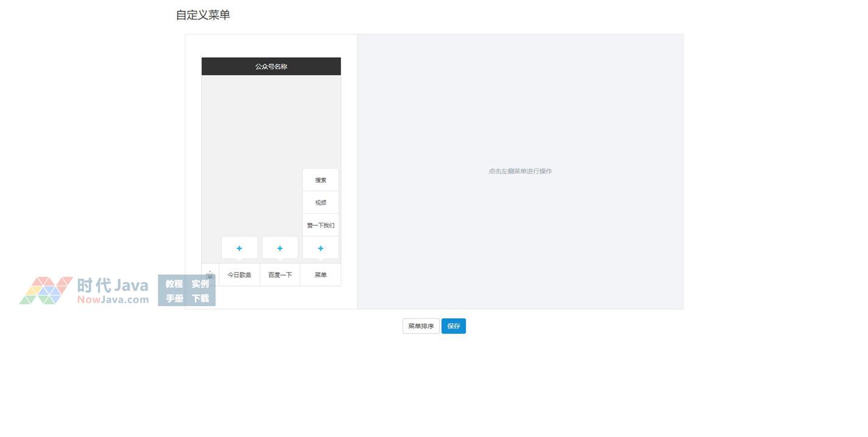Viewport: 868px width, 437px height.
Task: Select the 赞一下我们 submenu entry
Action: coord(320,225)
